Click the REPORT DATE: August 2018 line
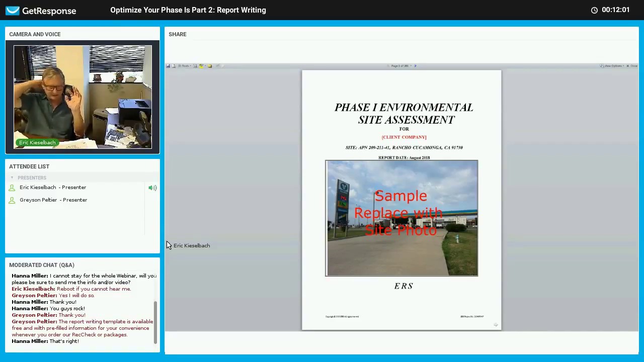Viewport: 644px width, 362px height. pos(404,158)
